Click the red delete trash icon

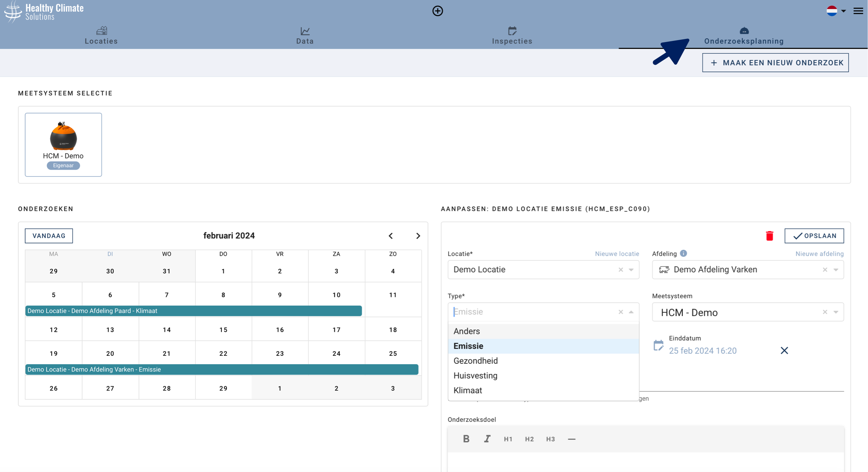[769, 236]
